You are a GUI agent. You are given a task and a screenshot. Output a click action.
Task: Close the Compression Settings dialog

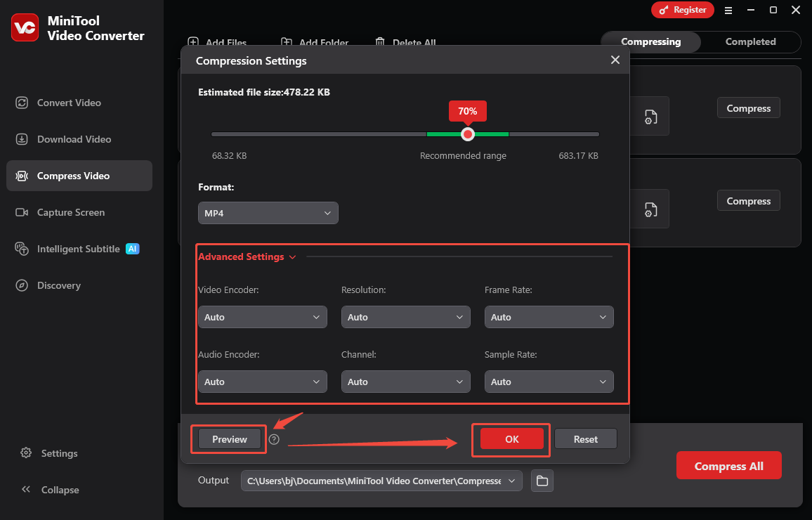(x=615, y=60)
